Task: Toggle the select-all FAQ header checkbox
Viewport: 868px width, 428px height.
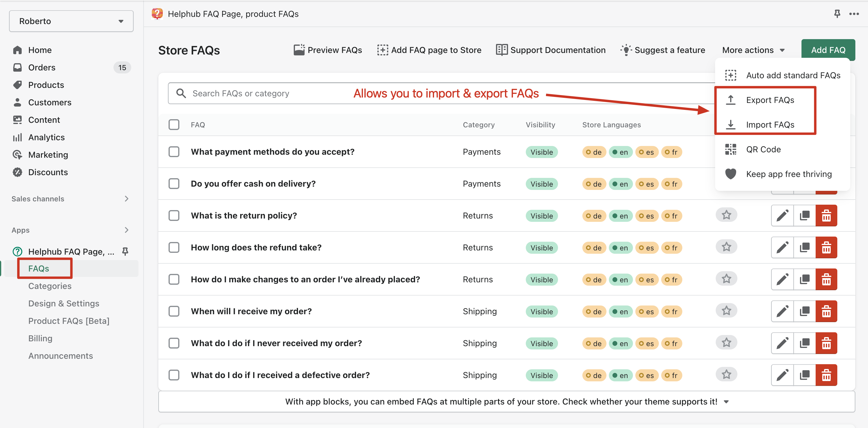Action: (x=174, y=125)
